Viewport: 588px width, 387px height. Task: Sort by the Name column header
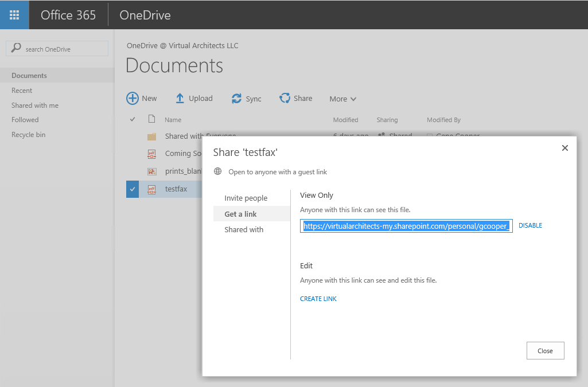173,120
